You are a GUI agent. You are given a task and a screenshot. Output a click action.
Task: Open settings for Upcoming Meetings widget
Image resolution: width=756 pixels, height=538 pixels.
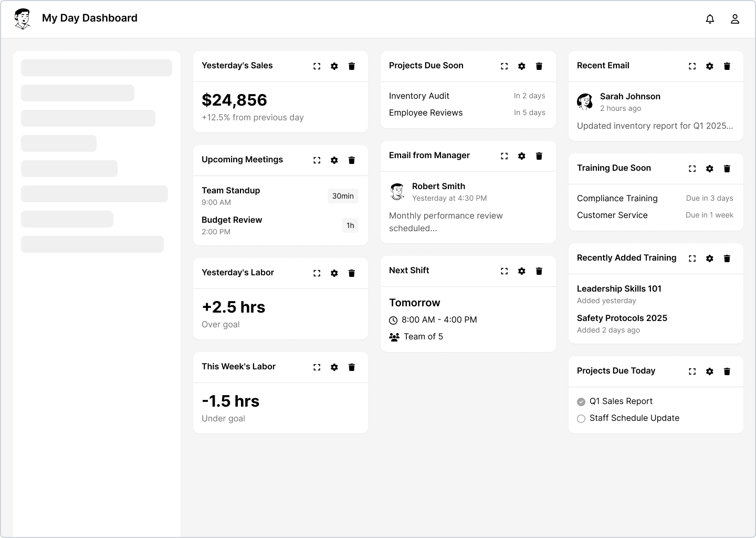tap(334, 160)
